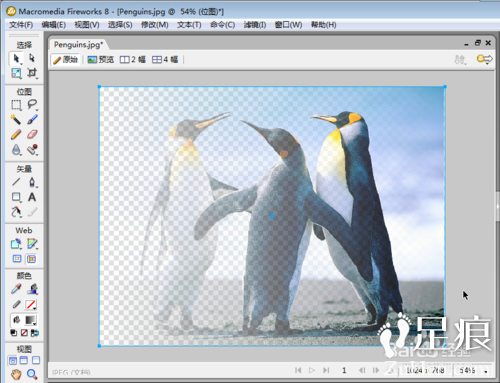
Task: Select the Eraser tool
Action: tap(32, 135)
